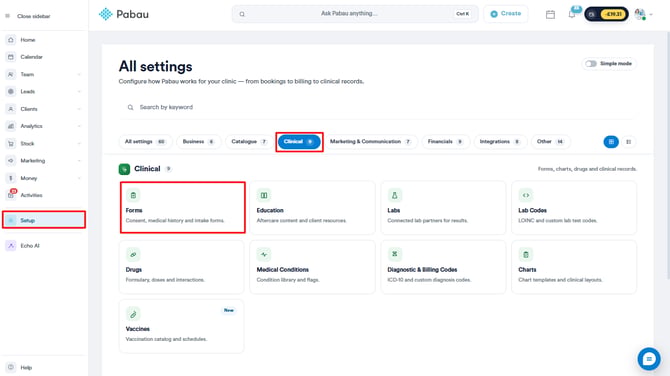The image size is (670, 376).
Task: Open the Setup sidebar item
Action: coord(44,220)
